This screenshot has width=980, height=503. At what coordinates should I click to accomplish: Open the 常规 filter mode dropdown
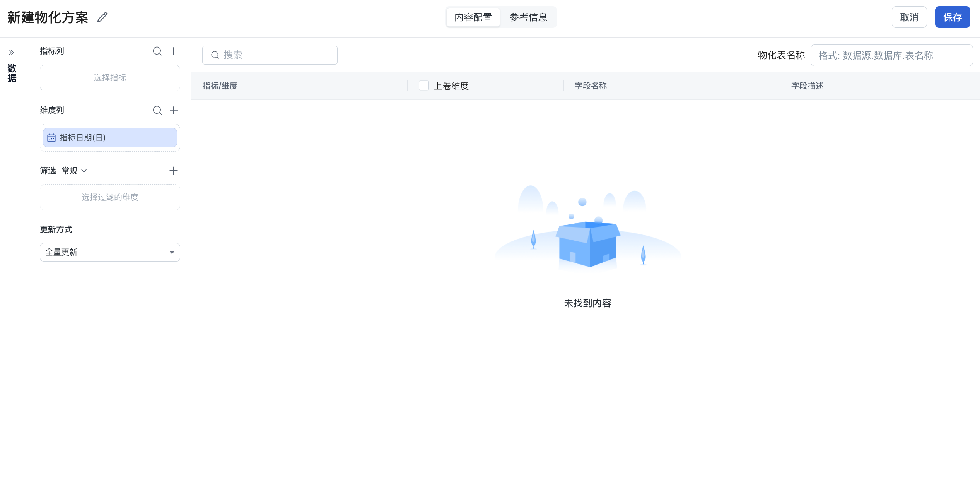coord(74,171)
